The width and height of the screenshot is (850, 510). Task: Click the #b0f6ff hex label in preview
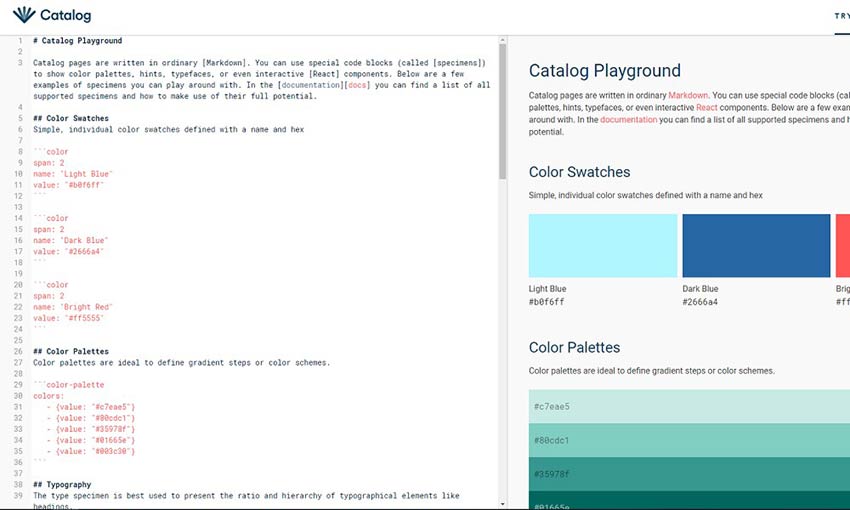point(546,302)
